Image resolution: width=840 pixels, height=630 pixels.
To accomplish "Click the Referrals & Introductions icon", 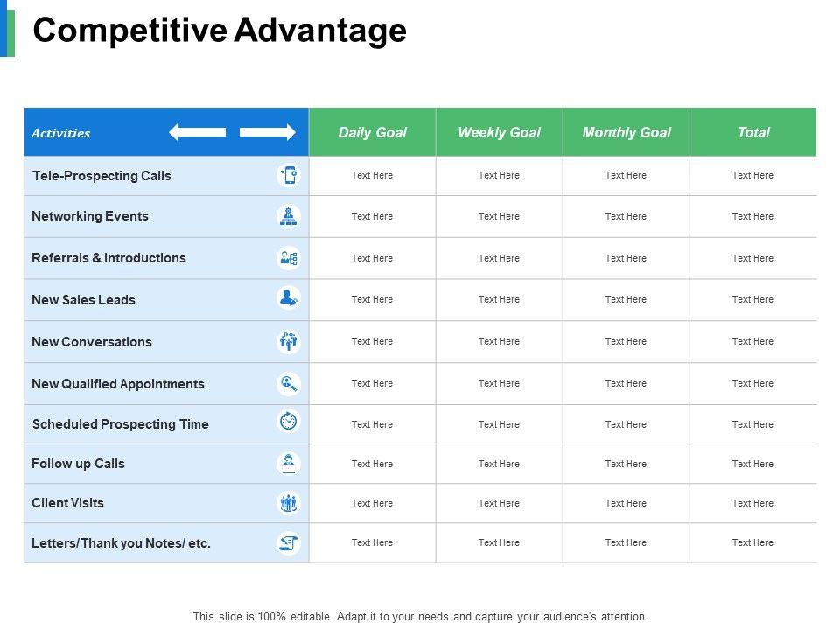I will (289, 258).
